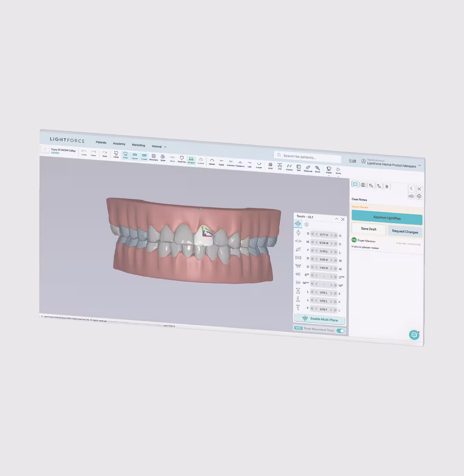The image size is (464, 476).
Task: Toggle the Final position view
Action: click(x=125, y=155)
